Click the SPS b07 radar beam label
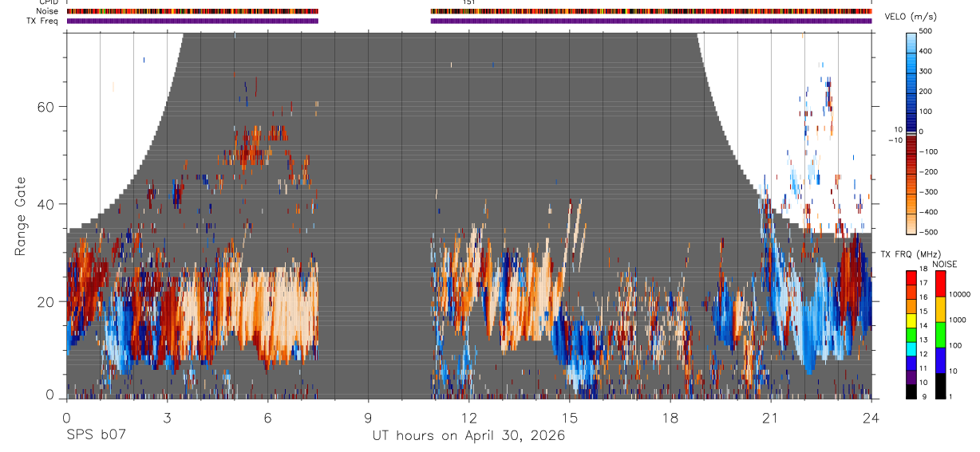980x452 pixels. (95, 435)
